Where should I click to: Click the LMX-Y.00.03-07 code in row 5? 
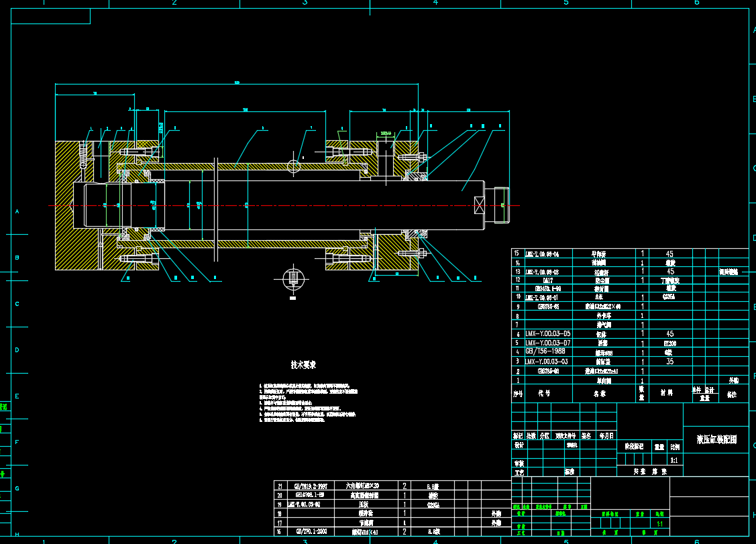pyautogui.click(x=548, y=343)
